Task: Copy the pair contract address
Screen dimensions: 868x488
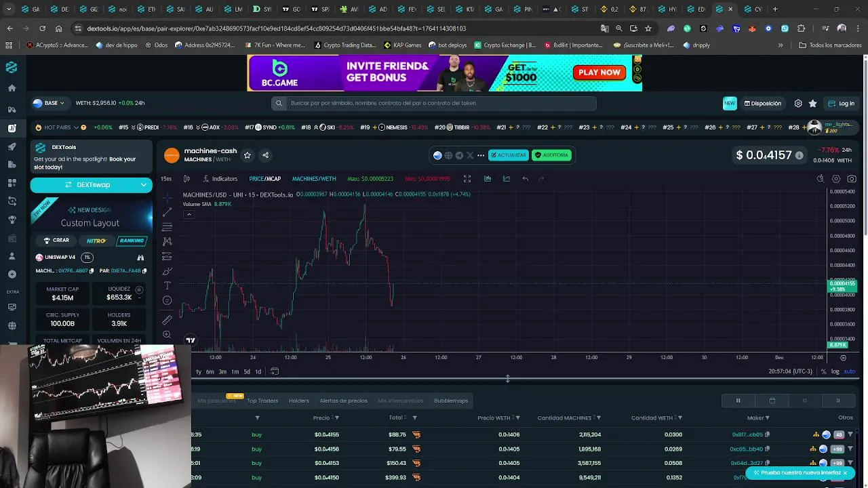Action: click(144, 271)
